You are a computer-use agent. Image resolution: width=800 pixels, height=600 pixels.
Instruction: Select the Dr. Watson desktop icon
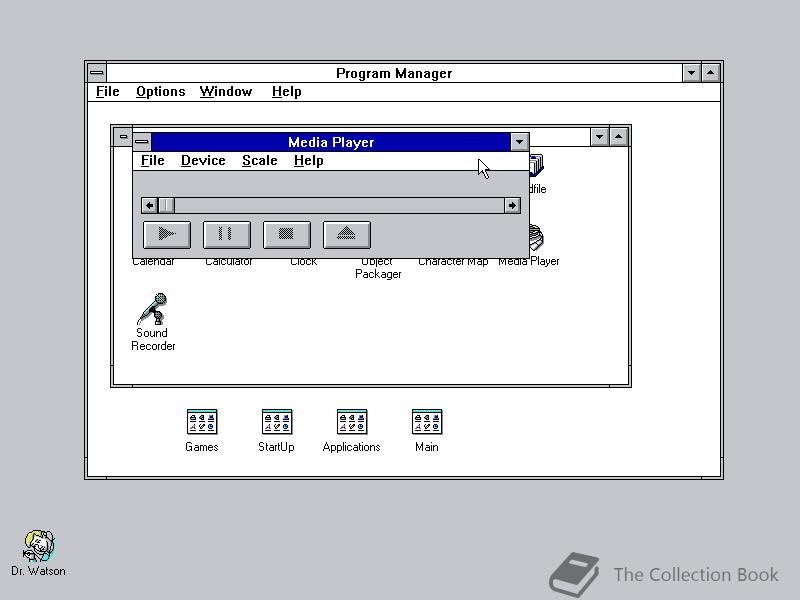tap(38, 553)
